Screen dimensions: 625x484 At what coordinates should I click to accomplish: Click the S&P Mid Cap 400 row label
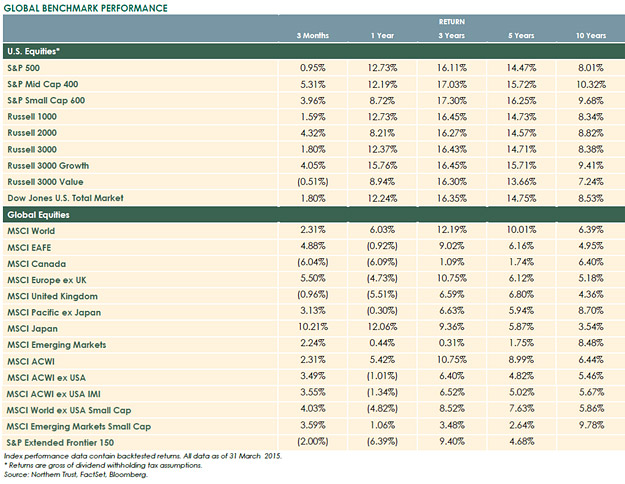43,84
